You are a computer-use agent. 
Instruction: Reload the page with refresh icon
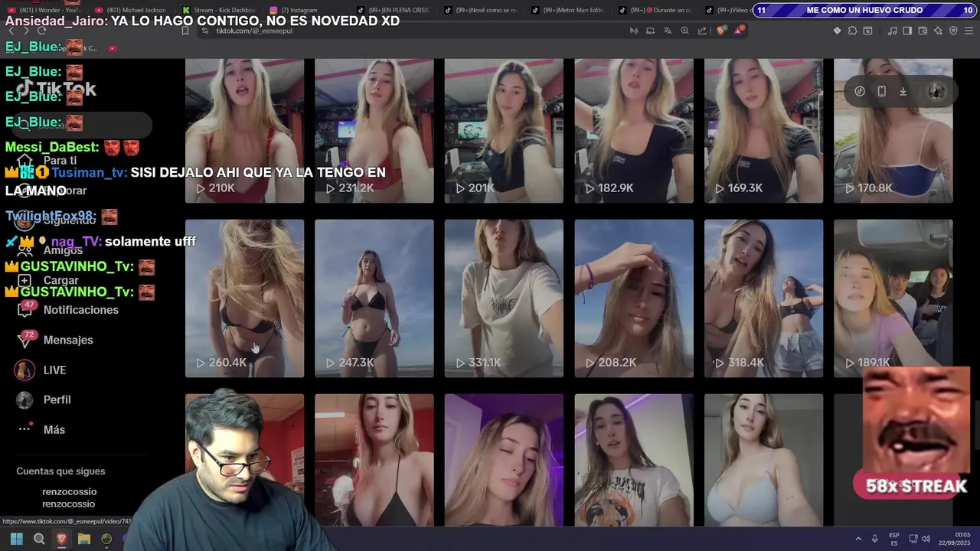[x=41, y=31]
